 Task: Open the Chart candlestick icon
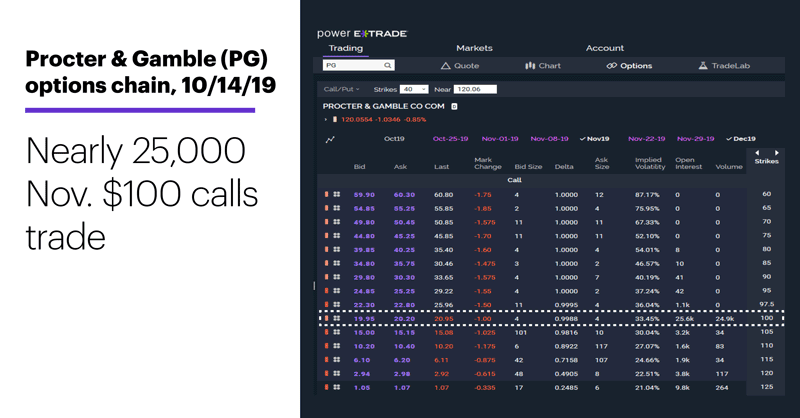[530, 66]
